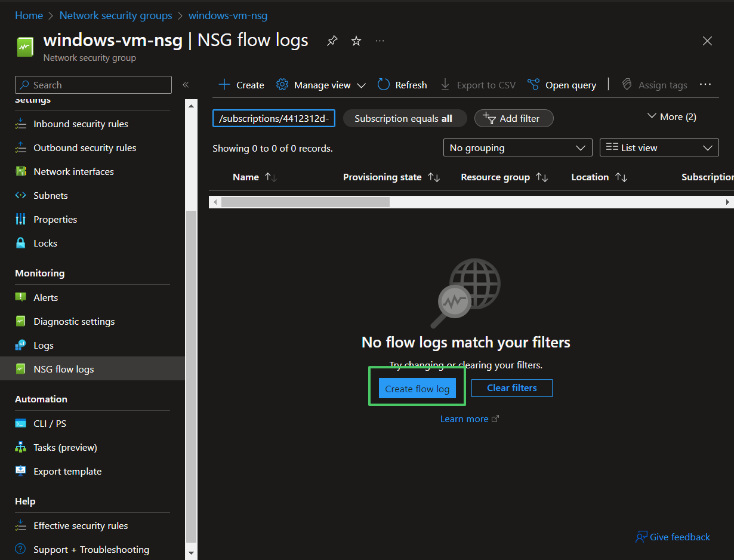734x560 pixels.
Task: Navigate to Home breadcrumb
Action: point(29,16)
